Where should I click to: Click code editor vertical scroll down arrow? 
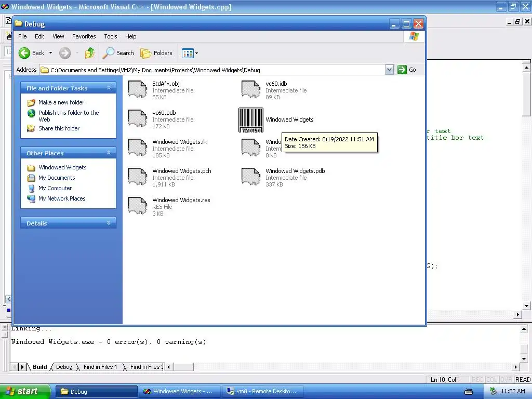[x=526, y=305]
